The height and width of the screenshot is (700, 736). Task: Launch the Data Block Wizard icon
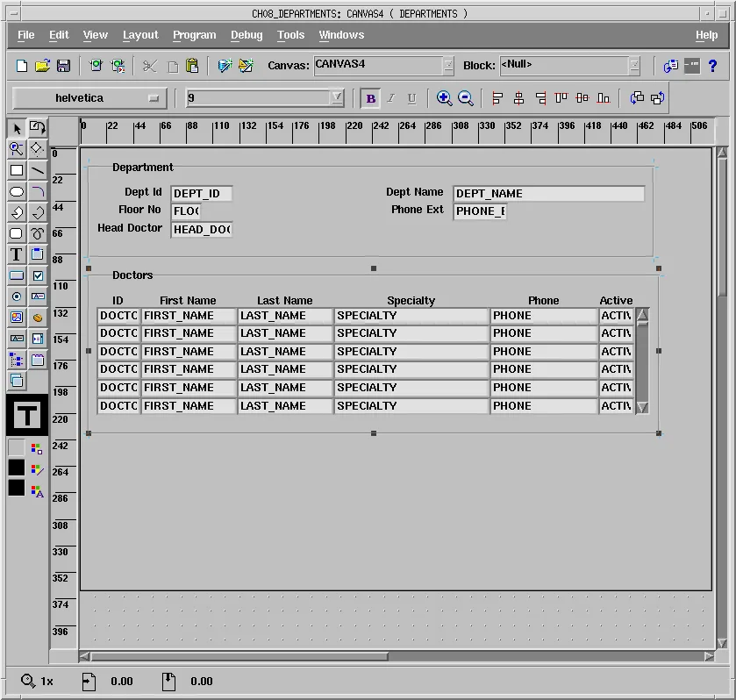[225, 66]
